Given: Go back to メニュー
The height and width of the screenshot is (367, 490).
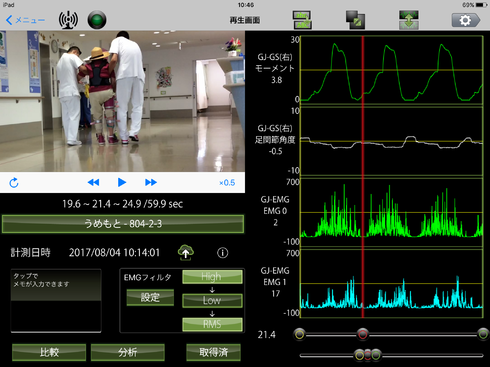Looking at the screenshot, I should point(25,20).
